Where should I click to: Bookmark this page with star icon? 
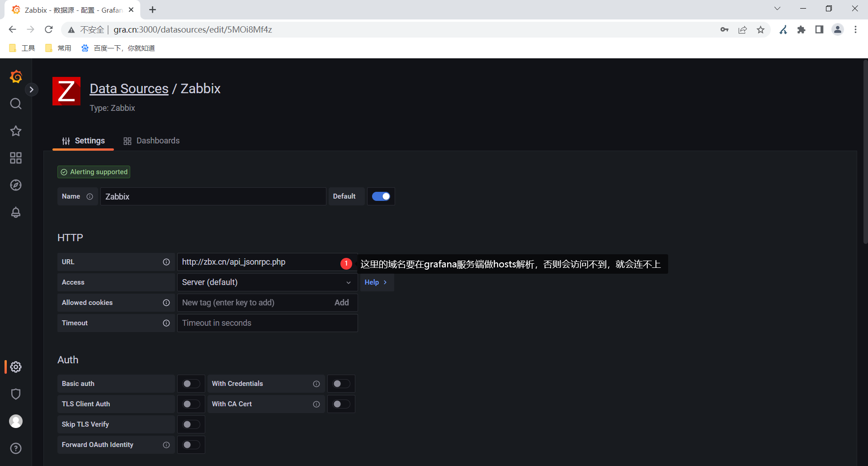coord(761,29)
